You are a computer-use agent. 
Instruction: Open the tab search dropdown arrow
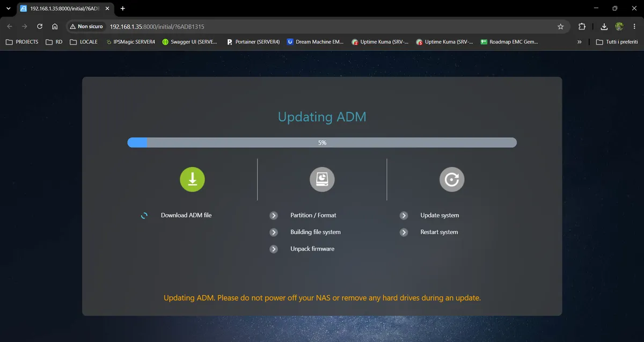pyautogui.click(x=8, y=9)
